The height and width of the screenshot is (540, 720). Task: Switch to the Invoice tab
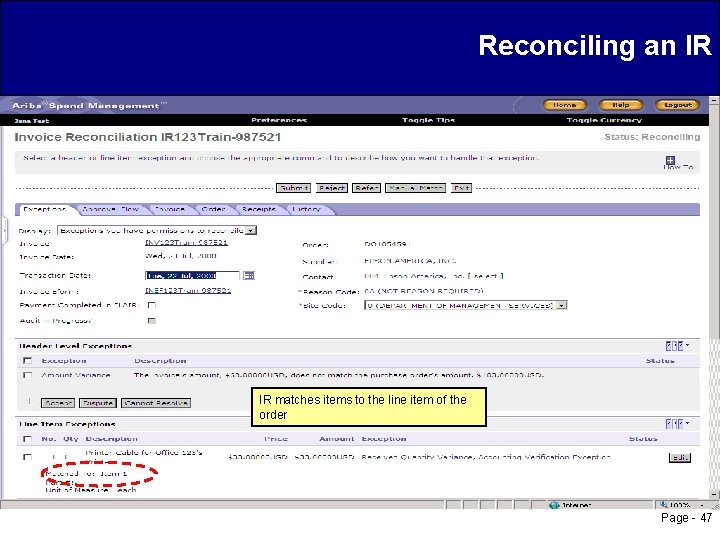point(169,209)
